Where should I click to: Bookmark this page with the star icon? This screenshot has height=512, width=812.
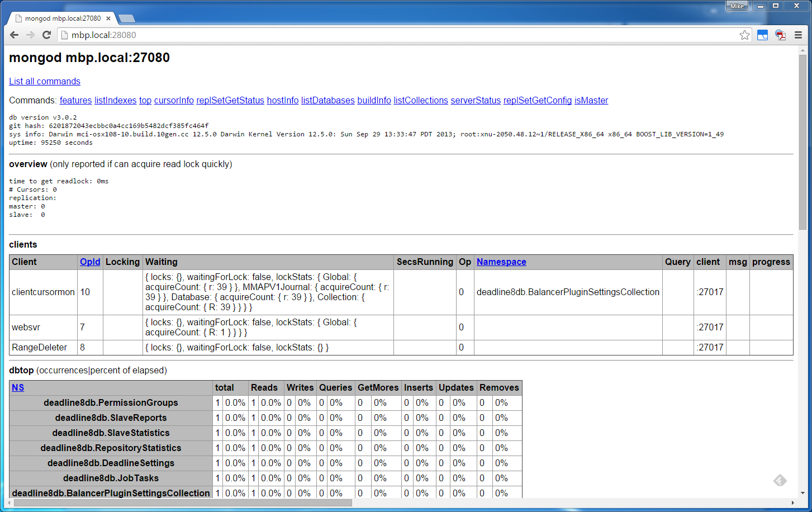point(744,35)
